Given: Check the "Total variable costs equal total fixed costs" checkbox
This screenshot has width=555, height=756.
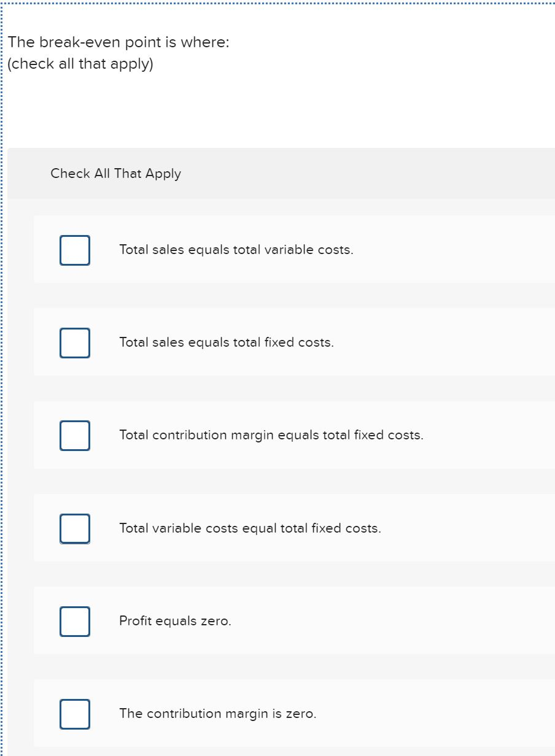Looking at the screenshot, I should click(x=74, y=528).
